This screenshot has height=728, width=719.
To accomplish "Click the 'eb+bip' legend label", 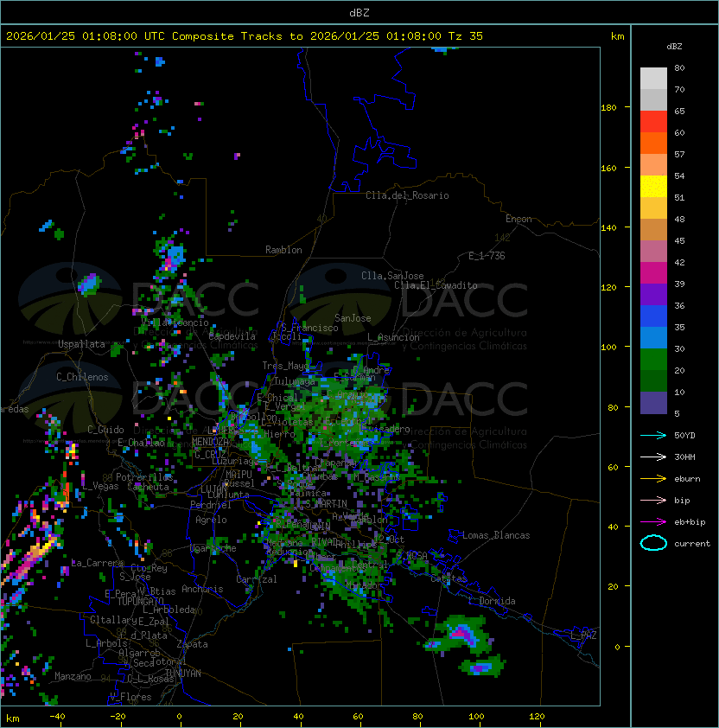I will click(690, 522).
